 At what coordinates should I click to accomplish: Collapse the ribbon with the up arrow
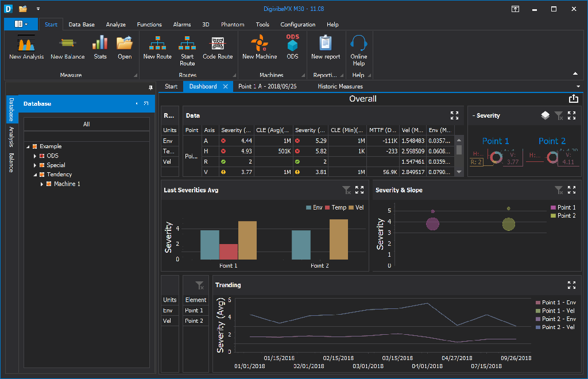(575, 74)
